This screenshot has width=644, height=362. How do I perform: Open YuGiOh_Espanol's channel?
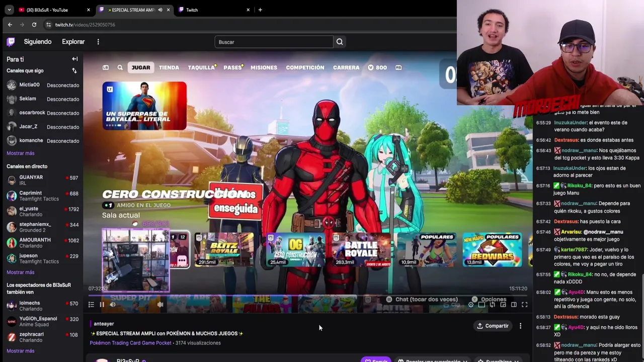coord(42,321)
